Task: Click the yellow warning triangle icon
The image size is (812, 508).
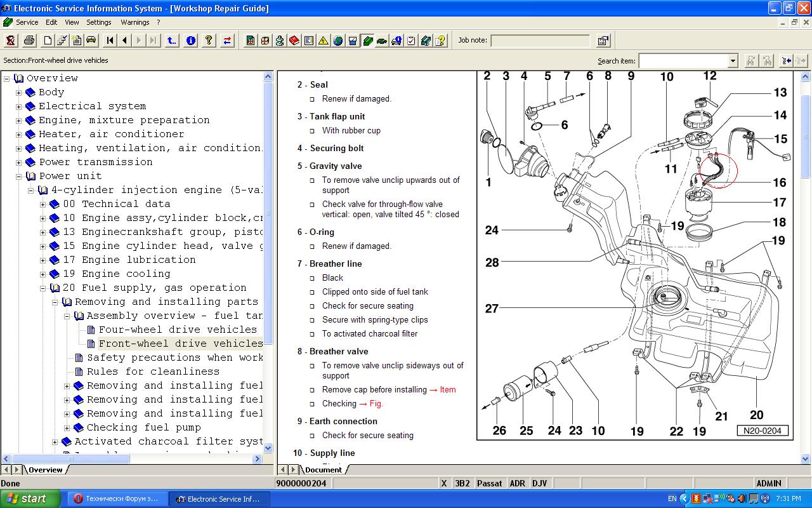Action: (x=324, y=41)
